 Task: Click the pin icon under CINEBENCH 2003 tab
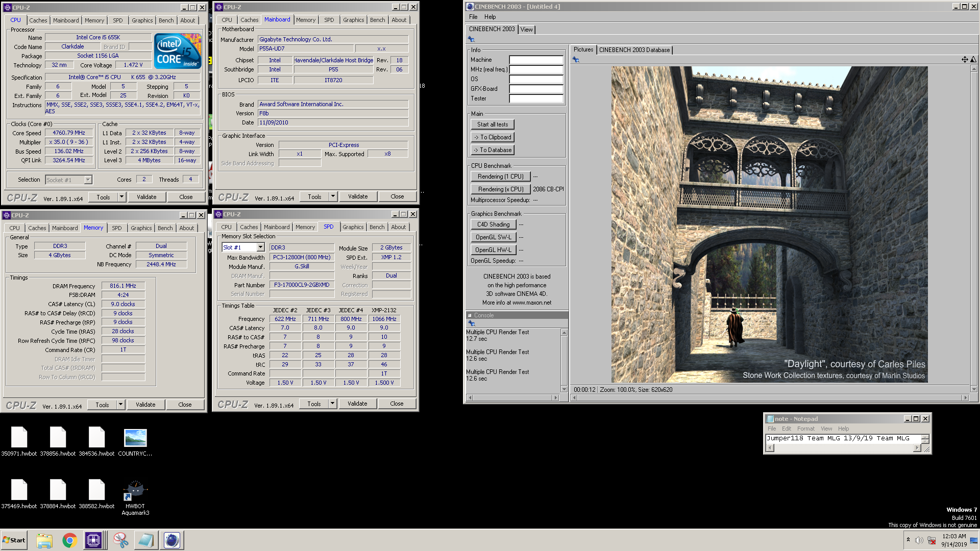pyautogui.click(x=471, y=39)
